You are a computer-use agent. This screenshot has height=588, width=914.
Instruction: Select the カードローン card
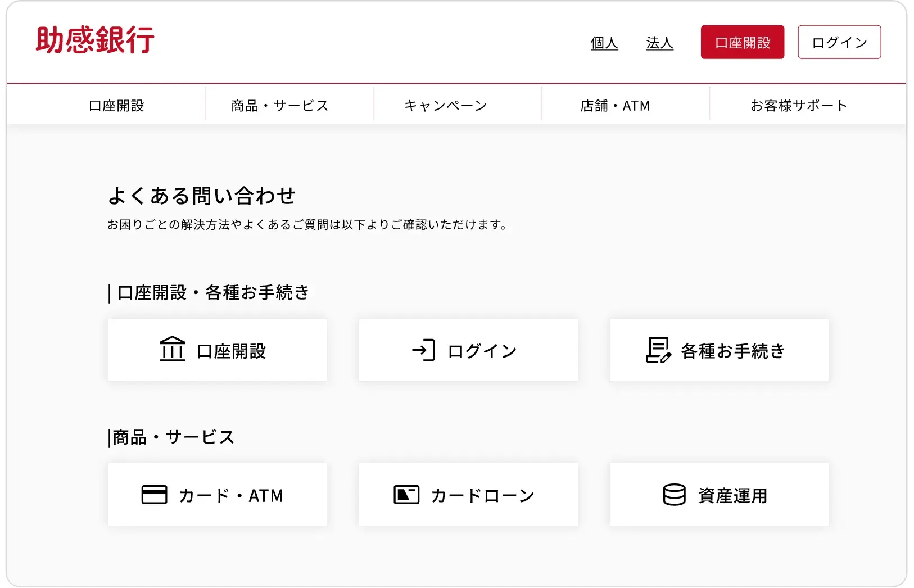coord(468,495)
